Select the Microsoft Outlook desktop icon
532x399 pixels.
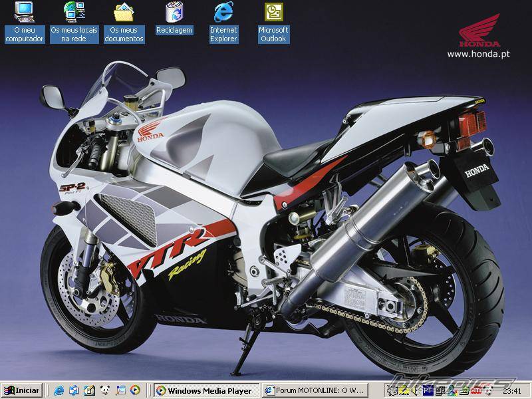pos(273,23)
